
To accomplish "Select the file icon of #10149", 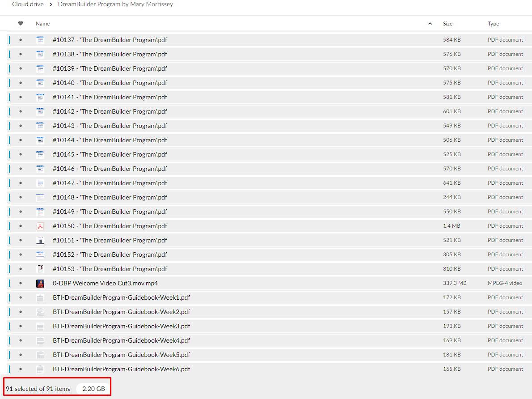I will 40,212.
